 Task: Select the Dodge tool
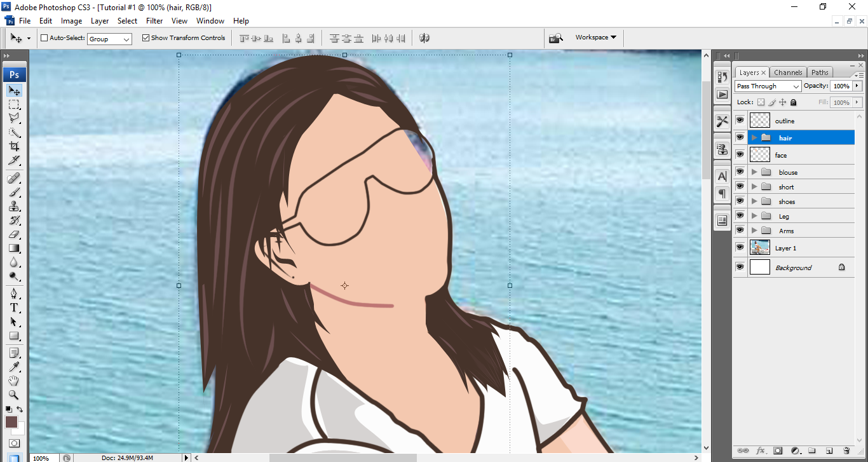click(14, 276)
